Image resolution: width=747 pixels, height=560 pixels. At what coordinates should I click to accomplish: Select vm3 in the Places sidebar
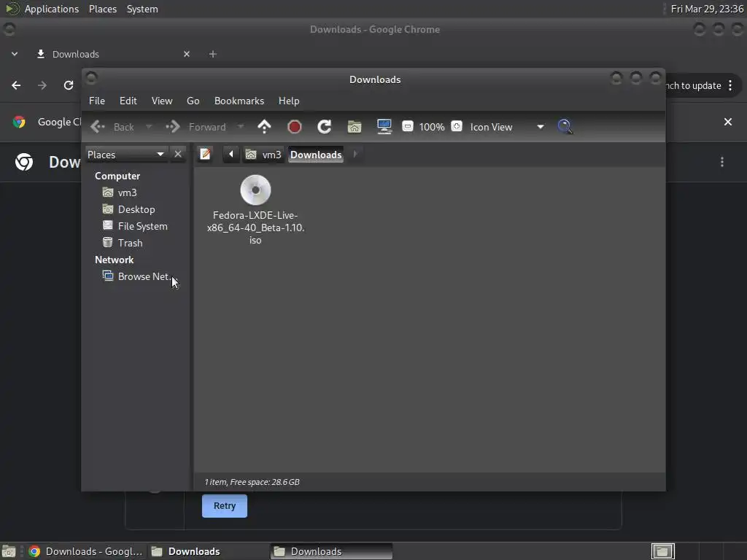click(127, 192)
